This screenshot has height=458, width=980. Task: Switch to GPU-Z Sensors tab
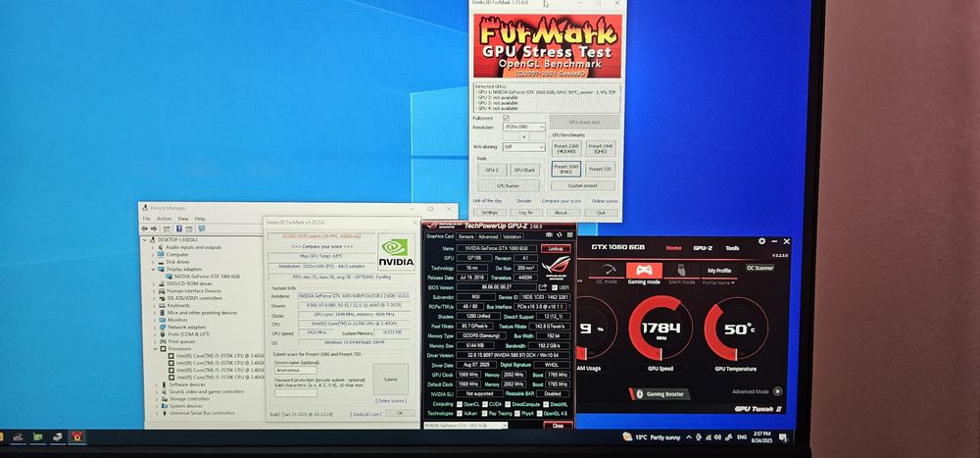(466, 237)
